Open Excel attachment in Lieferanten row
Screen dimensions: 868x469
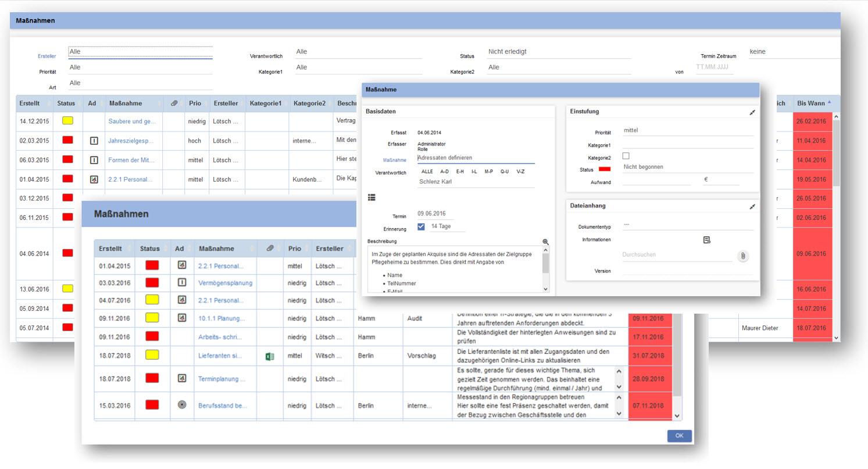(x=269, y=356)
